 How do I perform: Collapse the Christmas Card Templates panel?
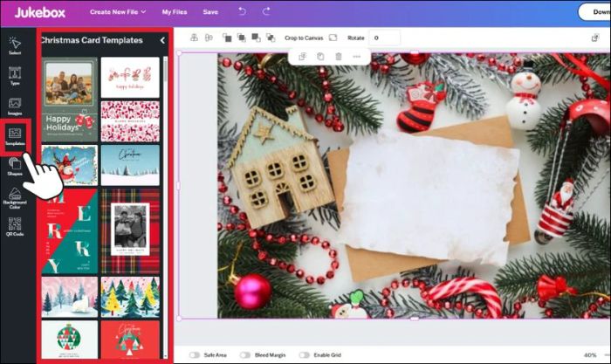pyautogui.click(x=162, y=40)
